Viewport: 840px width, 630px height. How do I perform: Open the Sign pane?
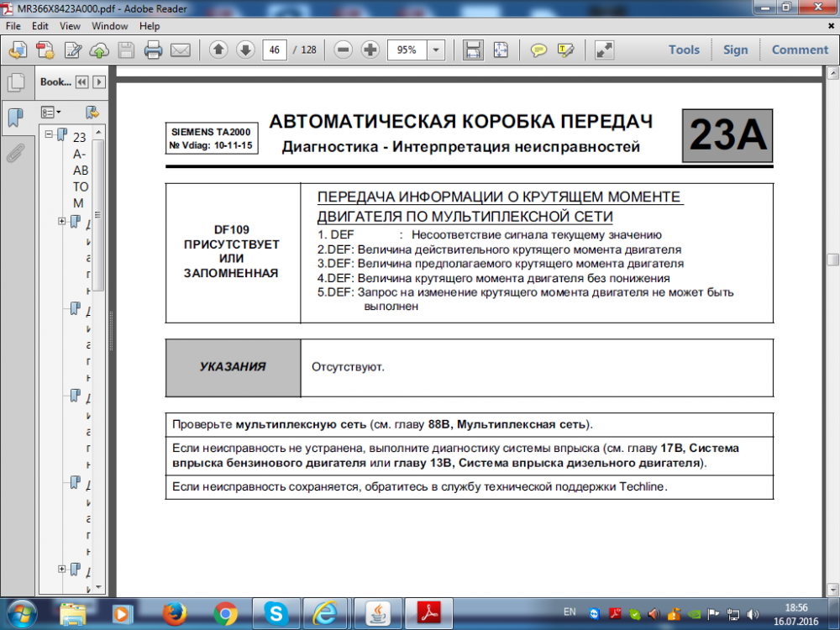pos(735,50)
